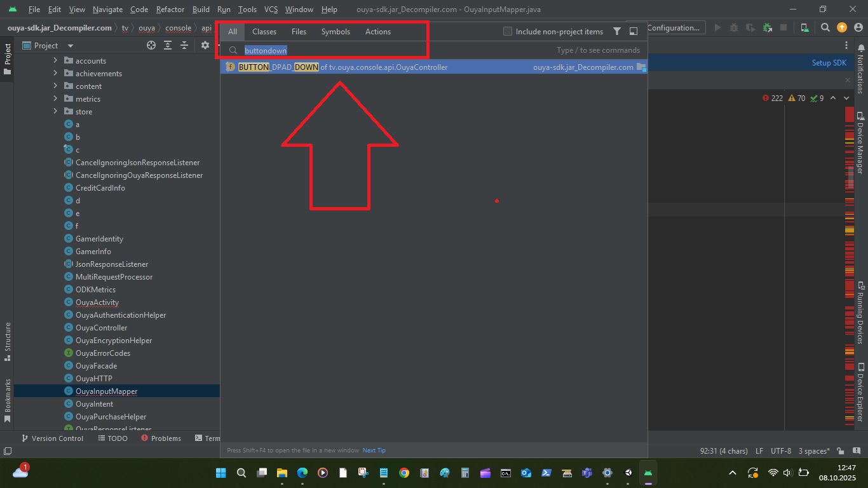Viewport: 868px width, 488px height.
Task: Open Project panel gear options
Action: pyautogui.click(x=205, y=46)
